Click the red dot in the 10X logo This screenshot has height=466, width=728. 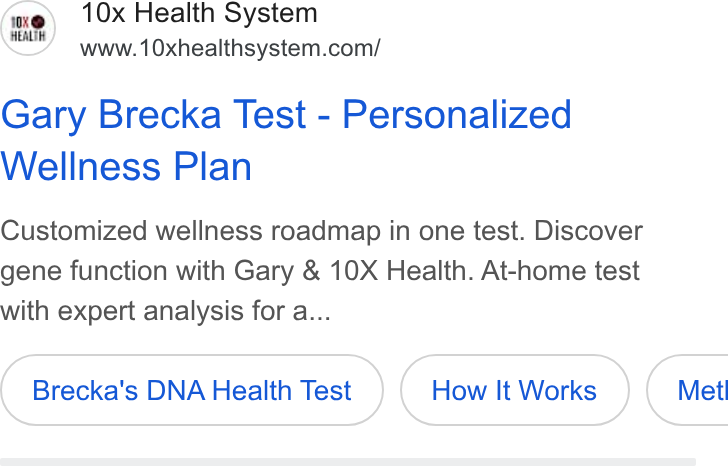pyautogui.click(x=38, y=22)
